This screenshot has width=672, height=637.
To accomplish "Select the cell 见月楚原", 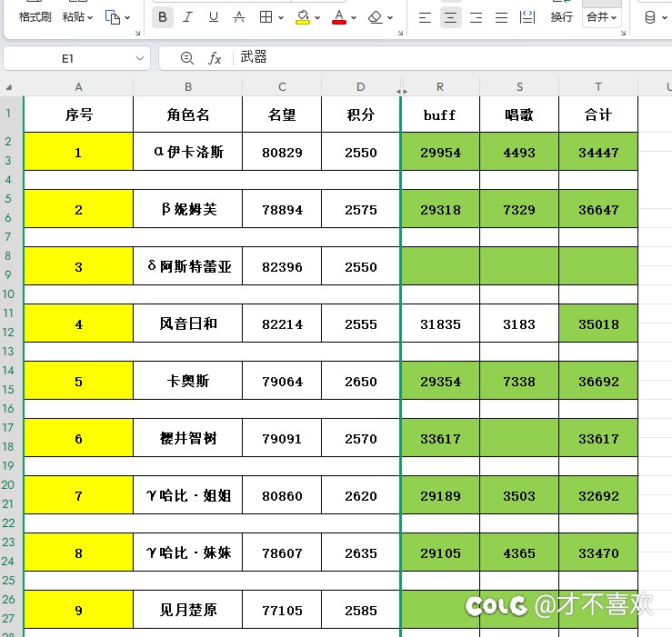I will coord(187,610).
